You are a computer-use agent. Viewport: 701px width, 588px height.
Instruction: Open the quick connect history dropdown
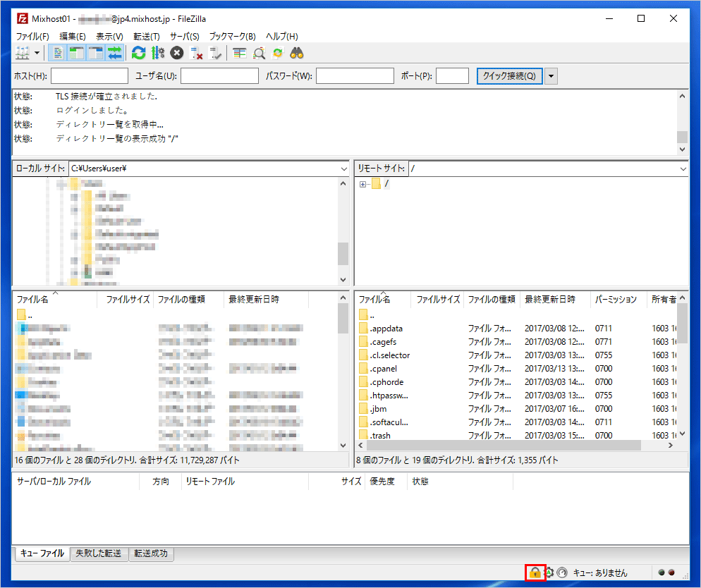coord(551,76)
